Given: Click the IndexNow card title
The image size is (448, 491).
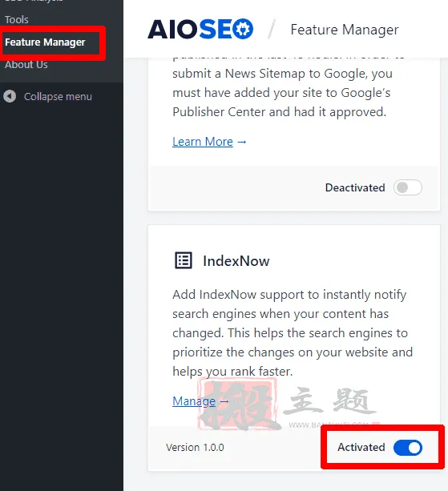Looking at the screenshot, I should tap(236, 261).
